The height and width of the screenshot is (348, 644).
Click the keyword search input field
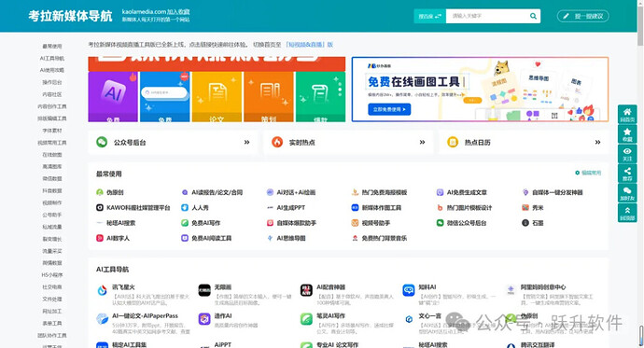point(487,16)
